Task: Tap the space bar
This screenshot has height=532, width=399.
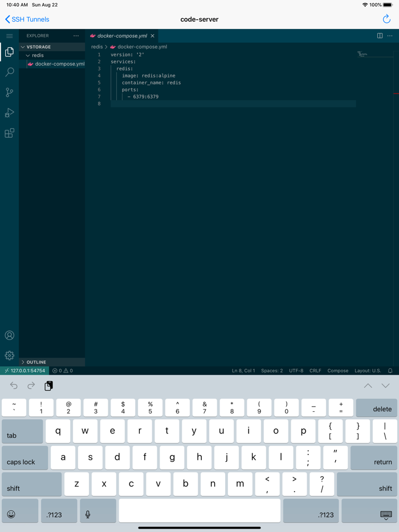Action: [199, 510]
